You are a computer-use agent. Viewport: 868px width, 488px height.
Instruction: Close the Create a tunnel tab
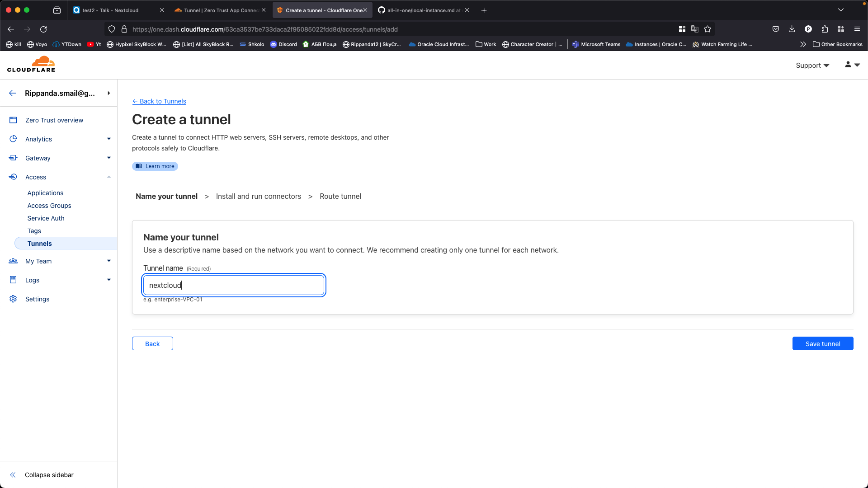pyautogui.click(x=365, y=10)
